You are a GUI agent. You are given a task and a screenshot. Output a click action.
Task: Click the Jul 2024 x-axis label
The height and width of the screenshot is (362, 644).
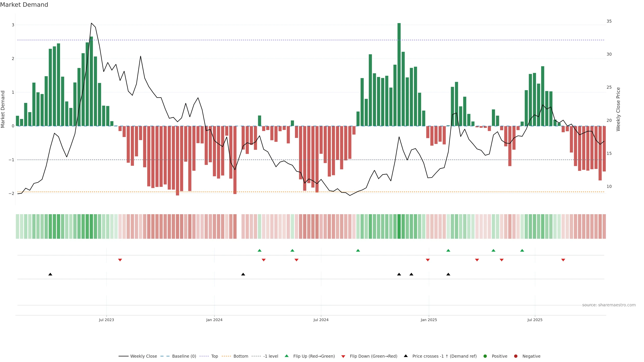pyautogui.click(x=321, y=320)
